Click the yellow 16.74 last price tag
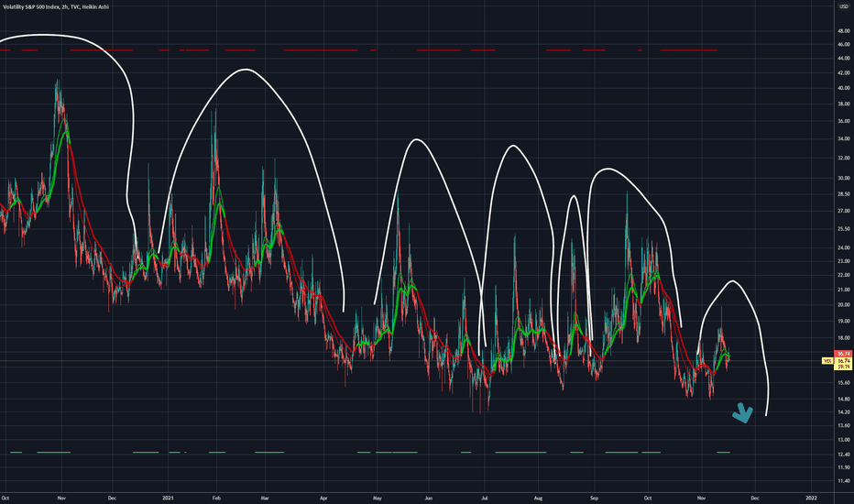 pyautogui.click(x=844, y=361)
